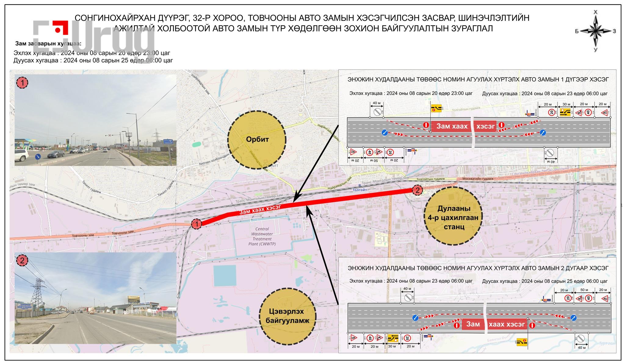Click the red closure block in section 2 diagram
The width and height of the screenshot is (625, 364).
[494, 324]
